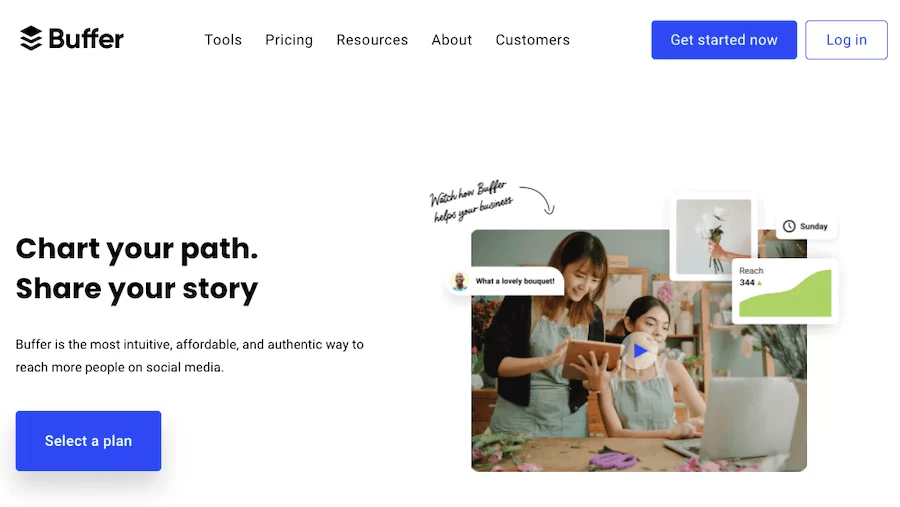
Task: Click the green Reach area chart
Action: [798, 296]
